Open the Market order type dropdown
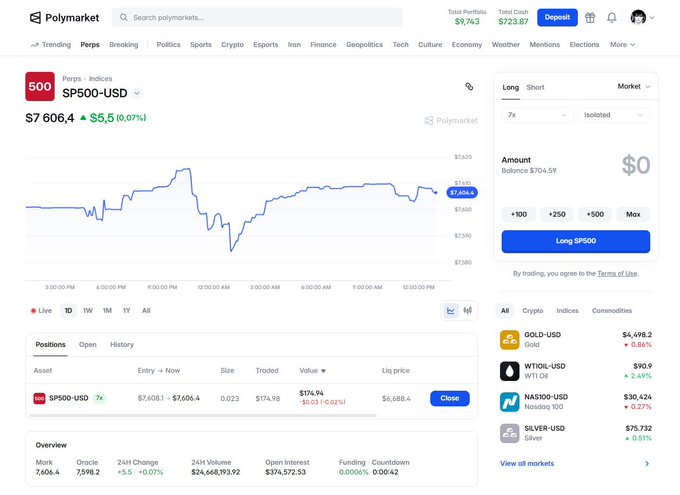 (634, 86)
